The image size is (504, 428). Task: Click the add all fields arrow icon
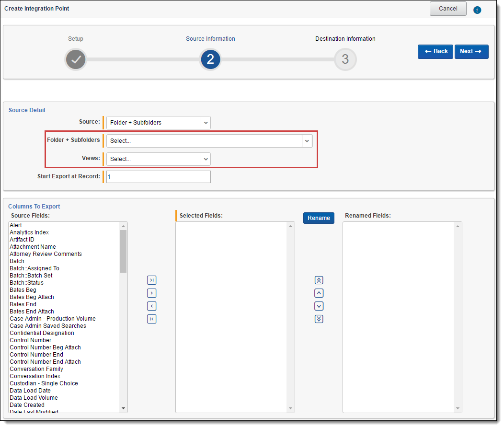pyautogui.click(x=152, y=280)
